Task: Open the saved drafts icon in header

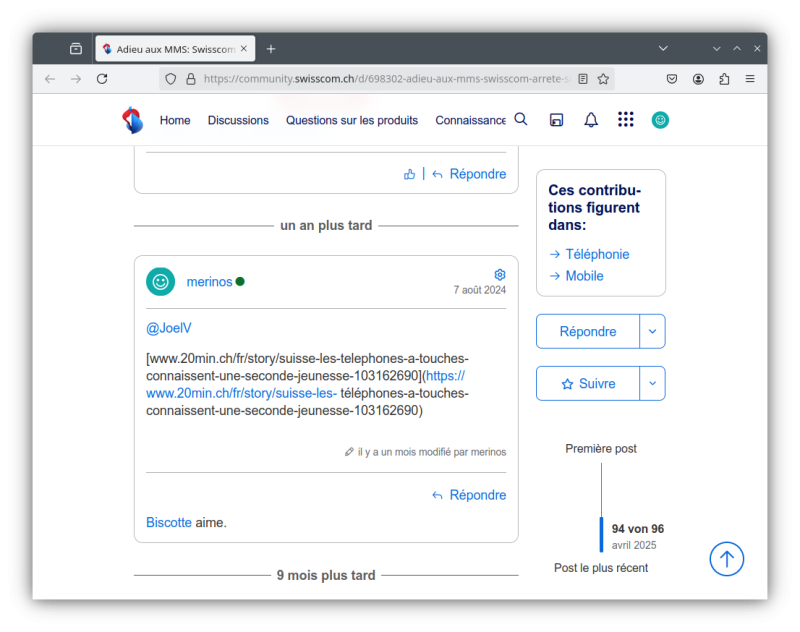Action: click(556, 120)
